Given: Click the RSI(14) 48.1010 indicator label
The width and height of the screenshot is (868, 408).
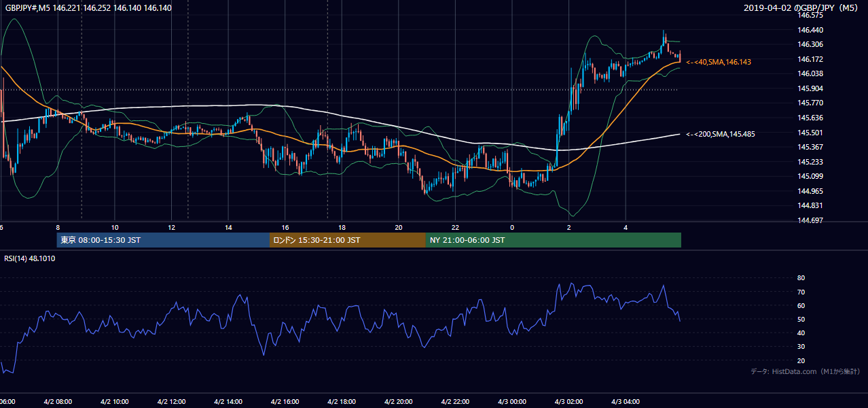Looking at the screenshot, I should point(30,258).
